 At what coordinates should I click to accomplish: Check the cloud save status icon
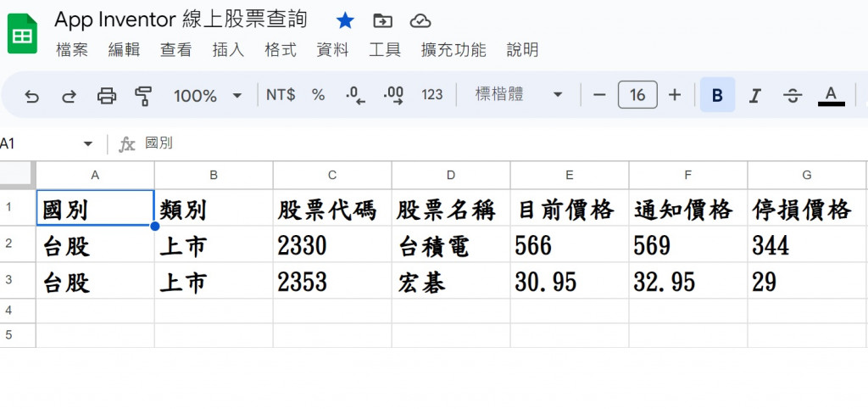click(420, 21)
